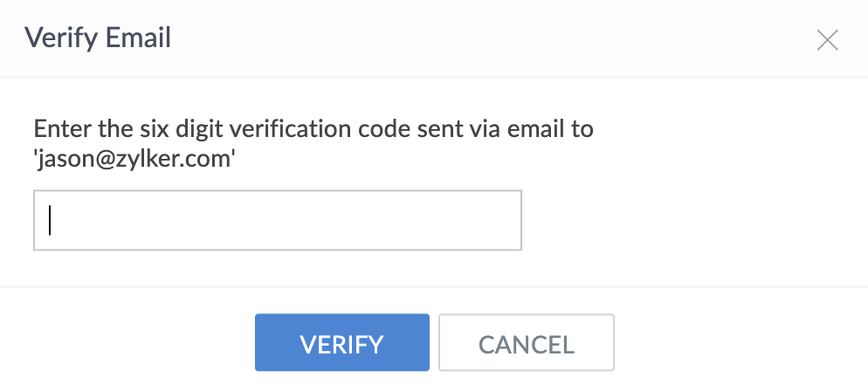
Task: Click the right end of the code input
Action: (x=502, y=221)
